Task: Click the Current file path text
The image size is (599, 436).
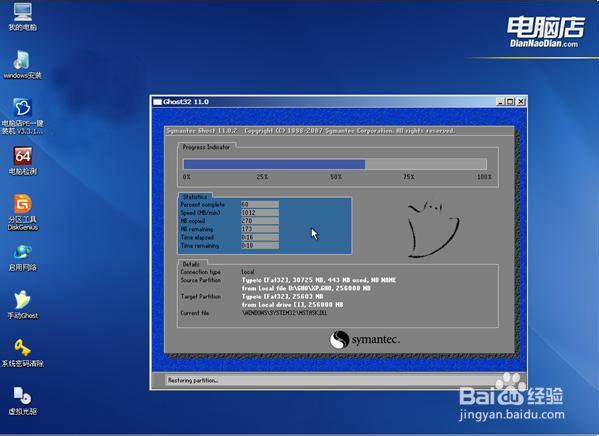Action: pos(285,313)
